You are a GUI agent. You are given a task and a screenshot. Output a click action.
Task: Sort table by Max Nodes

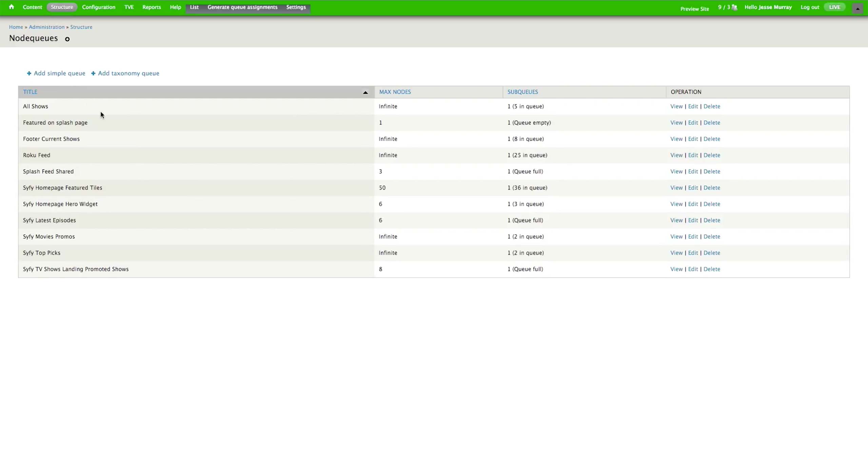click(x=395, y=92)
